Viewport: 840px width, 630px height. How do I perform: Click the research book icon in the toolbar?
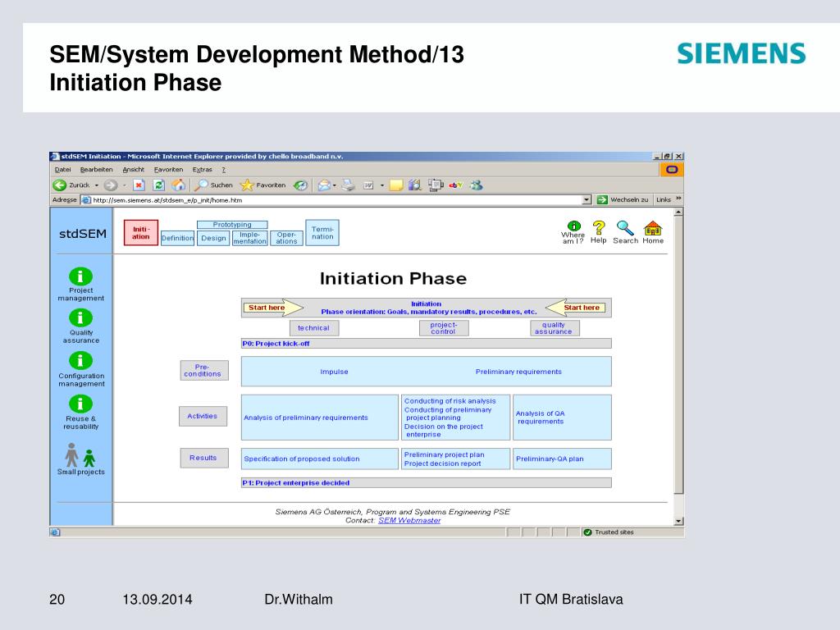pos(414,185)
